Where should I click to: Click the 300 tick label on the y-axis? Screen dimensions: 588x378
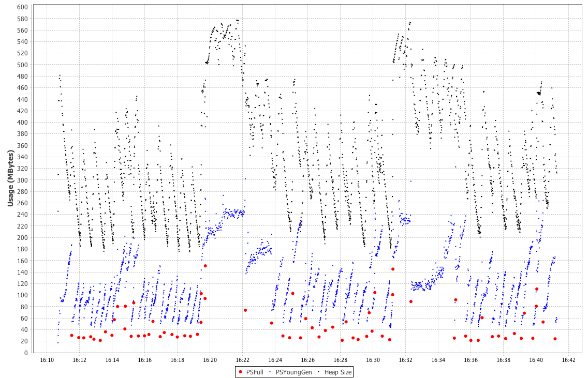pyautogui.click(x=22, y=180)
